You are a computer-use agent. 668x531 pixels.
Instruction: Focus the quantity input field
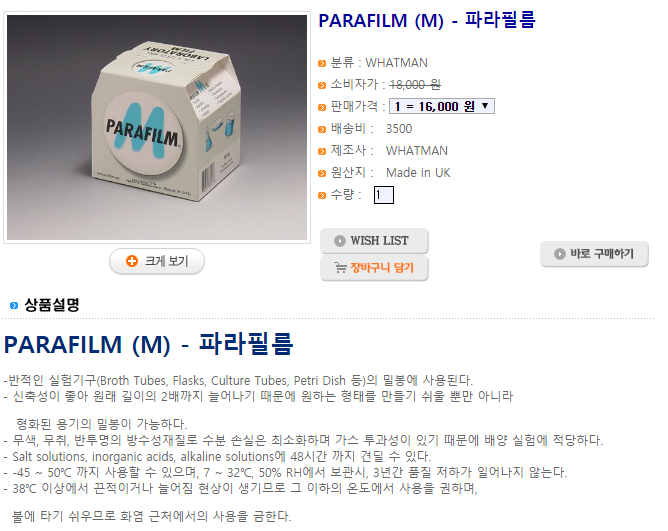click(x=383, y=195)
